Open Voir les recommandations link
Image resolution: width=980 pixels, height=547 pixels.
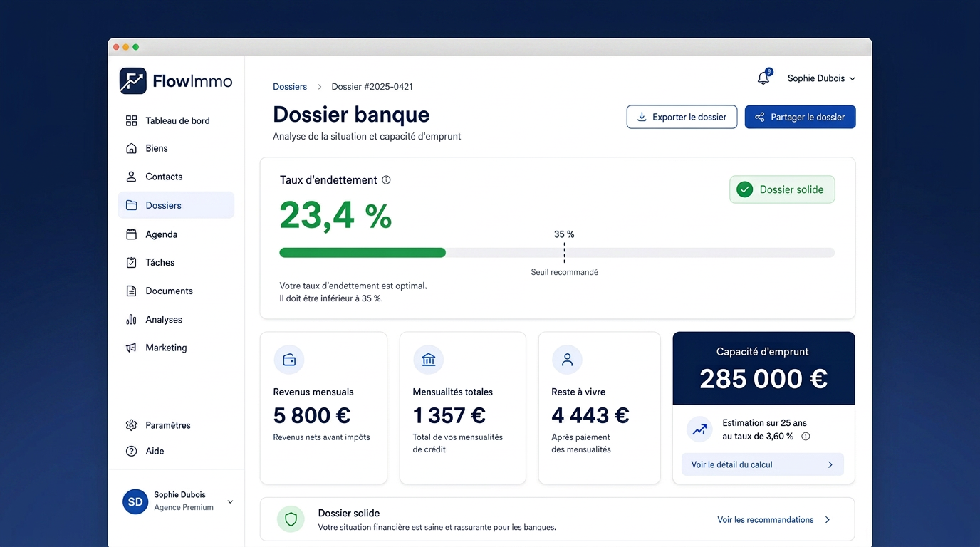765,520
